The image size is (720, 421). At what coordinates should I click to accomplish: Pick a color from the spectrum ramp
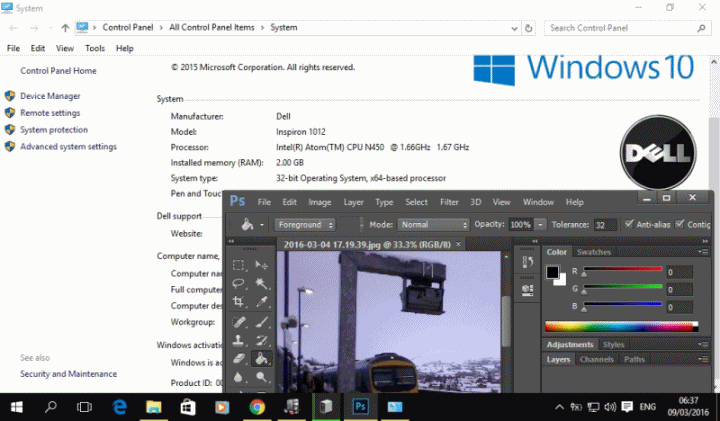pyautogui.click(x=619, y=327)
